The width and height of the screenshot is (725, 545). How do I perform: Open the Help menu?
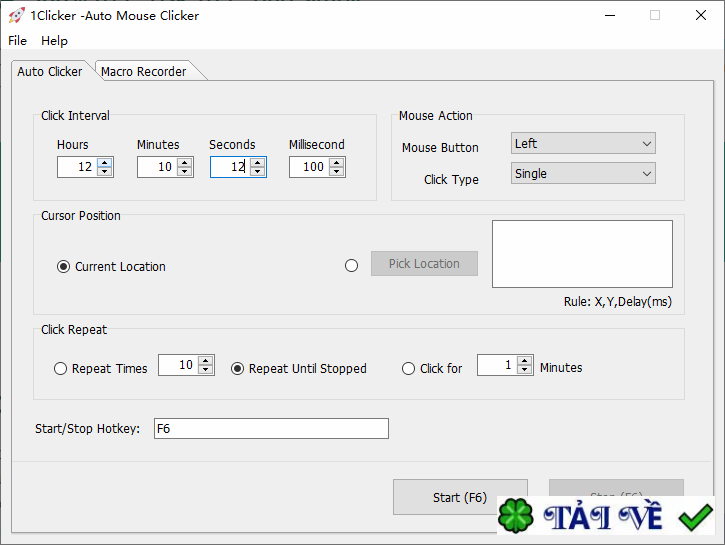point(54,41)
